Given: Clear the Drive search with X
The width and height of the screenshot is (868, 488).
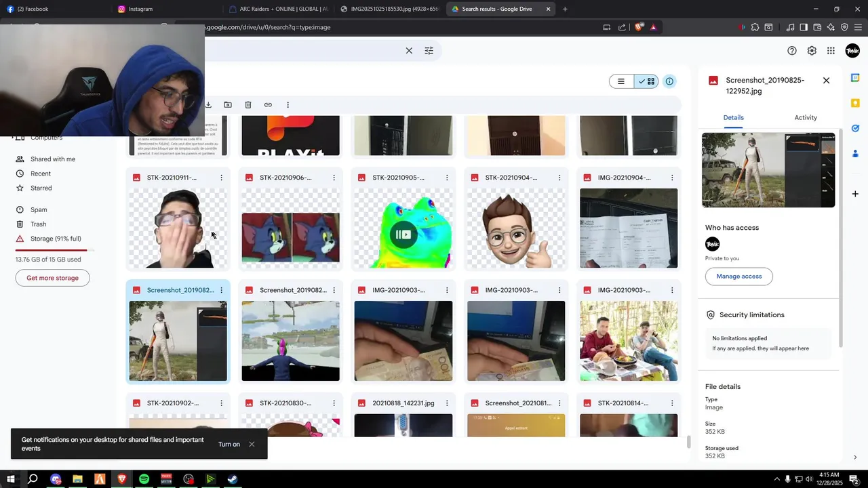Looking at the screenshot, I should click(409, 51).
